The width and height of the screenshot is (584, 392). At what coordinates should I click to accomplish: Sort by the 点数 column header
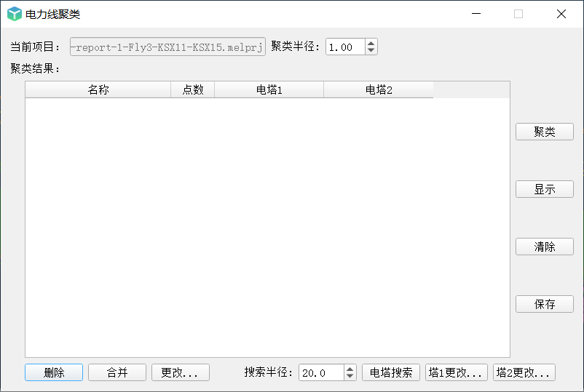(192, 89)
